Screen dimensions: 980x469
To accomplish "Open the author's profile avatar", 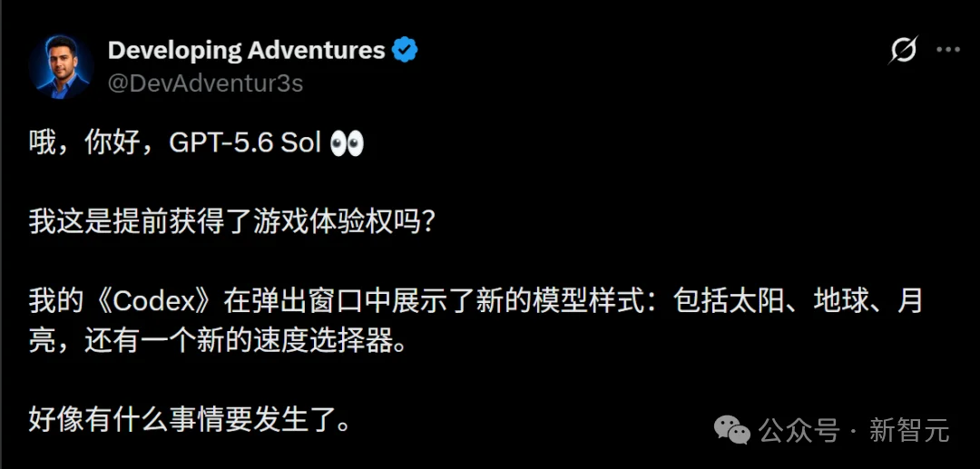I will point(62,66).
